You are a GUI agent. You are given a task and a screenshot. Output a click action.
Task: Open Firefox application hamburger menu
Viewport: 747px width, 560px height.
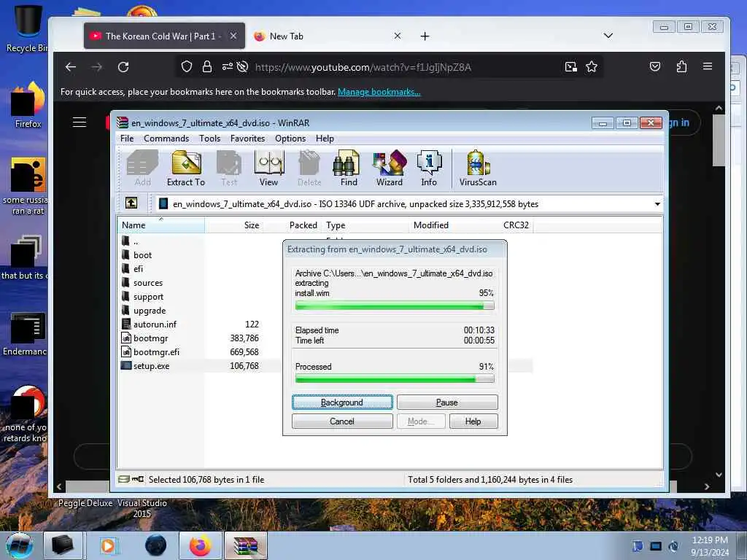tap(708, 66)
